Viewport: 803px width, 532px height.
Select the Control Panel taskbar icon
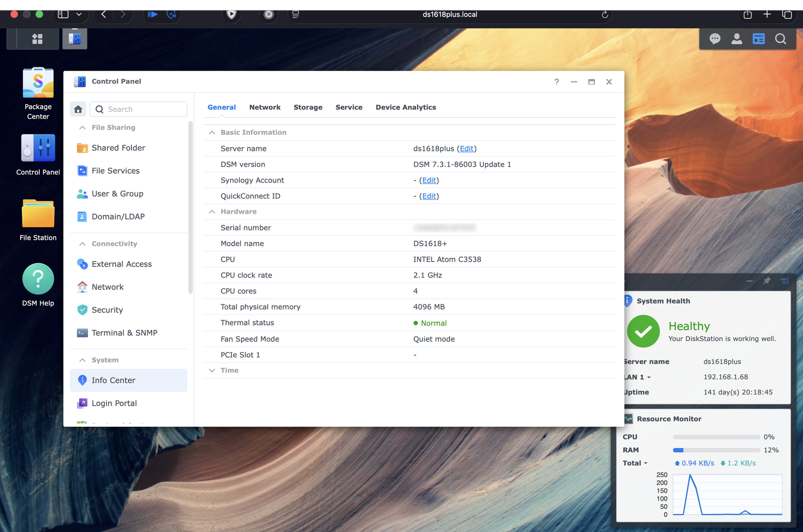(75, 39)
